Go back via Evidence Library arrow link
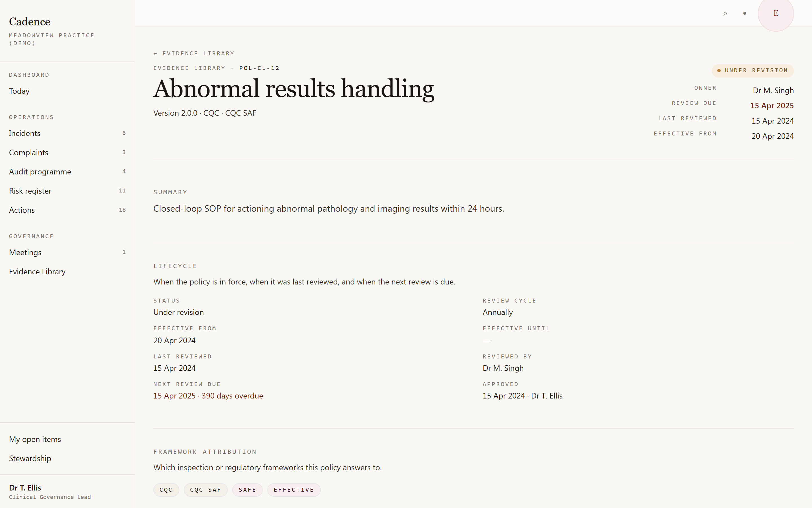 194,53
